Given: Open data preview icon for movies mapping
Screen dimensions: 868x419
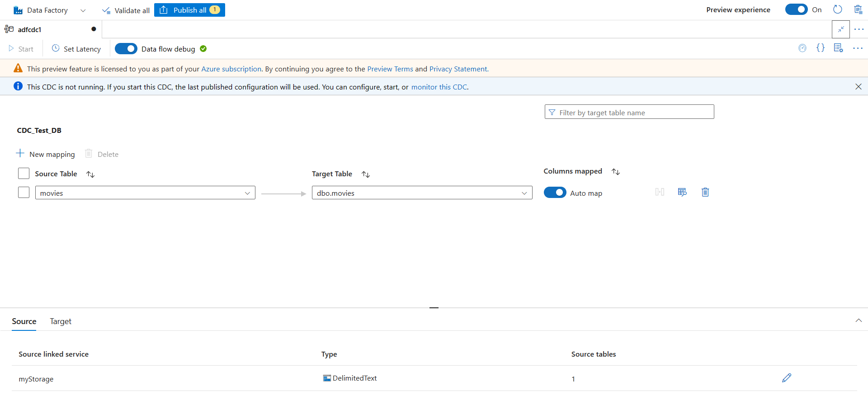Looking at the screenshot, I should pyautogui.click(x=682, y=193).
